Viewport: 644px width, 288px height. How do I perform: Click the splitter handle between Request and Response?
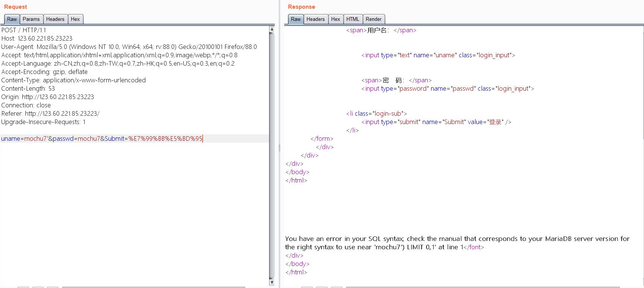[x=279, y=148]
